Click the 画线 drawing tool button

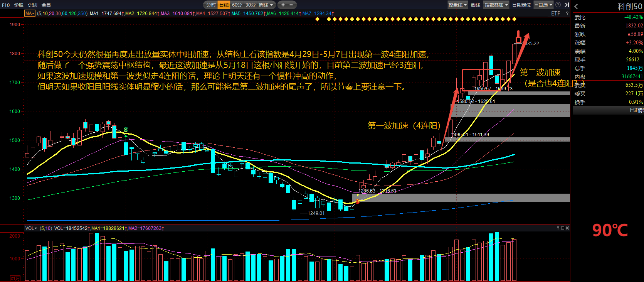[476, 5]
